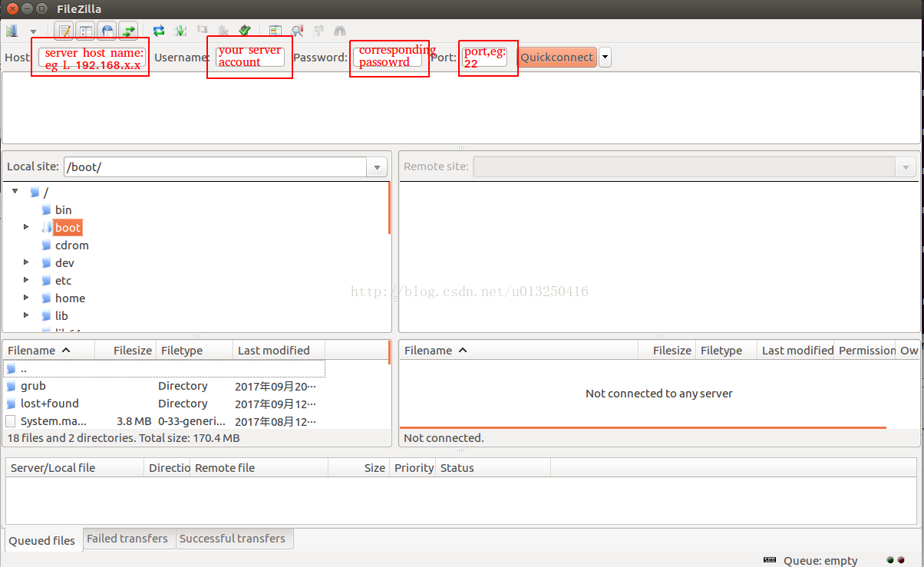Toggle the local directory tree view

(x=86, y=31)
